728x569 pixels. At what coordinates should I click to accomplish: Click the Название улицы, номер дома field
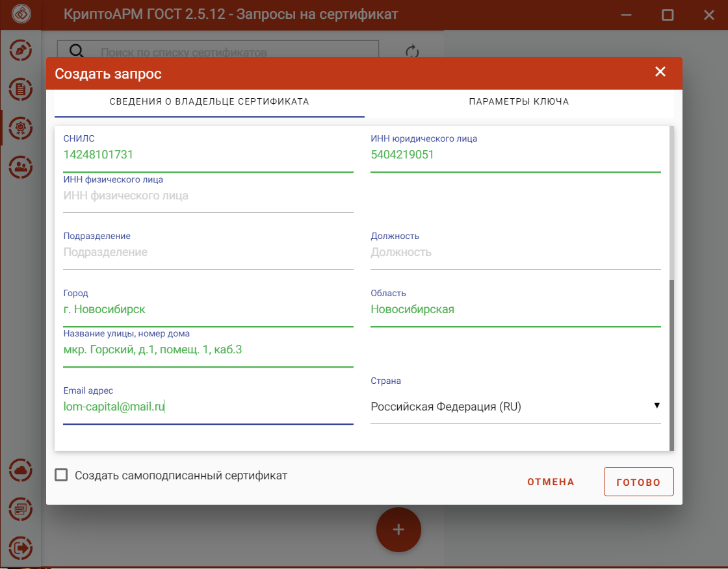(208, 350)
